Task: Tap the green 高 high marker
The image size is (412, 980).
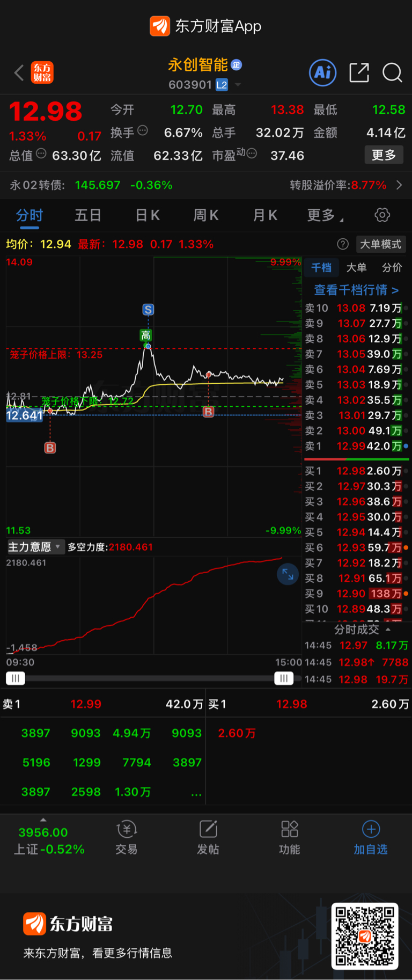Action: coord(145,335)
